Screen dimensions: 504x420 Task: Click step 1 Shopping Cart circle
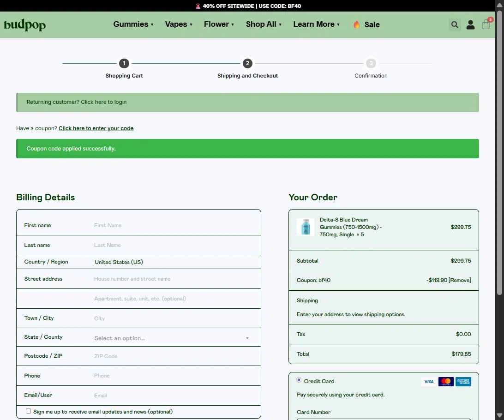point(124,63)
